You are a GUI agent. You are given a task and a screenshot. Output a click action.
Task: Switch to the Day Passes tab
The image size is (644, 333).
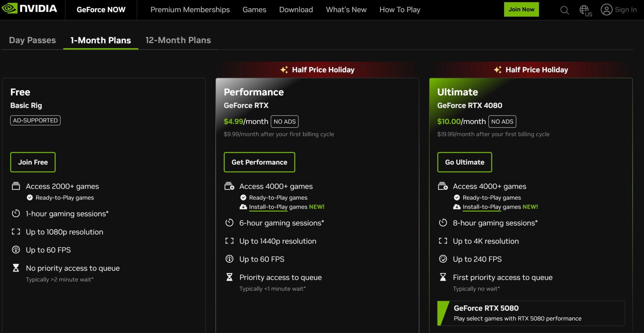(32, 40)
